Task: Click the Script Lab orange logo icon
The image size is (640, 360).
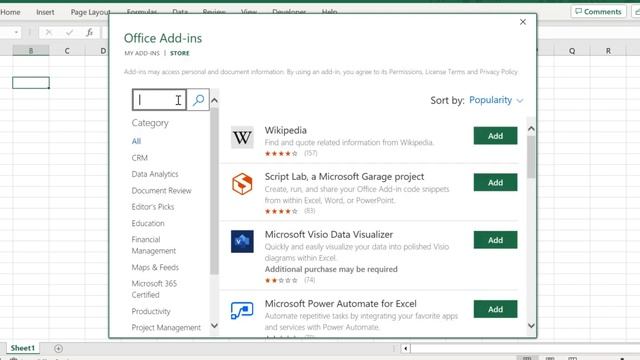Action: pyautogui.click(x=242, y=184)
